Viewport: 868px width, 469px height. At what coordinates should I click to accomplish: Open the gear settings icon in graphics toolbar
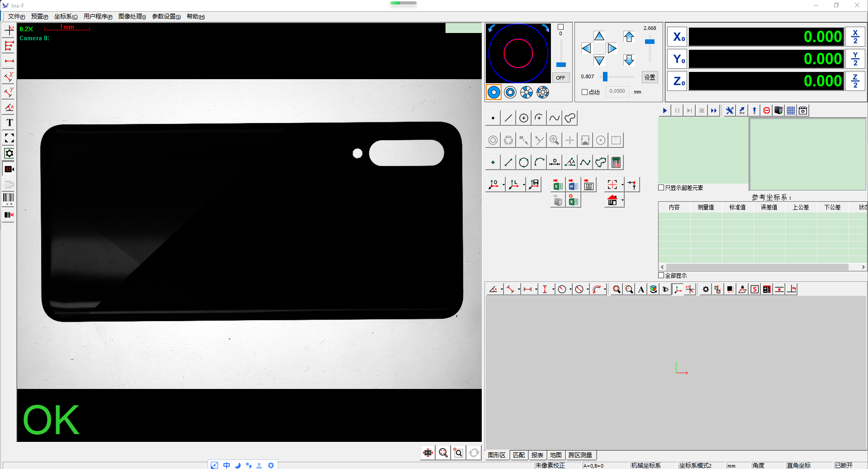tap(706, 289)
